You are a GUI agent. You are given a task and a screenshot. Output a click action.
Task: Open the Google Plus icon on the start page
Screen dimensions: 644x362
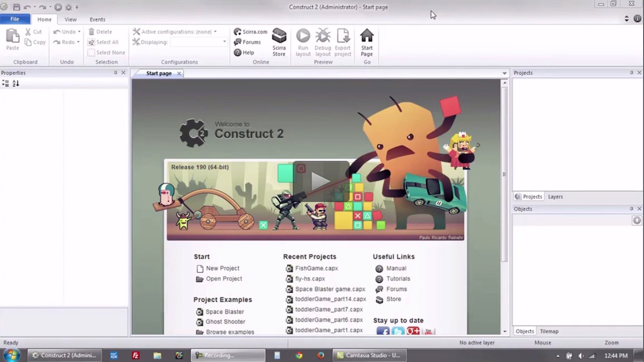tap(413, 331)
